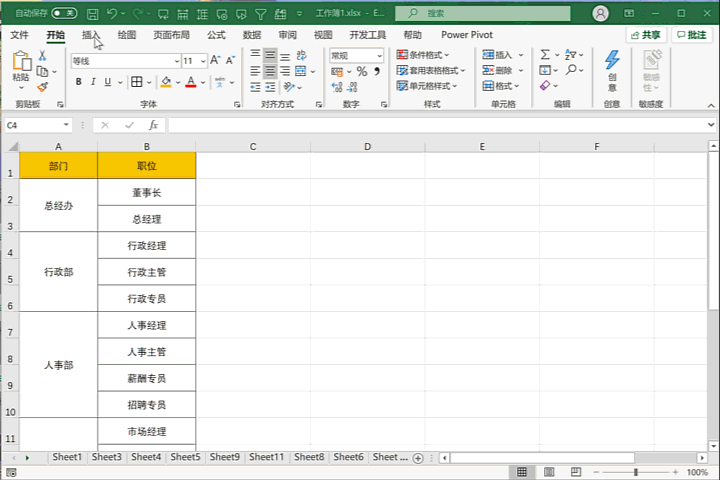Click the Cut scissors icon
Screen dimensions: 720x480
coord(42,56)
